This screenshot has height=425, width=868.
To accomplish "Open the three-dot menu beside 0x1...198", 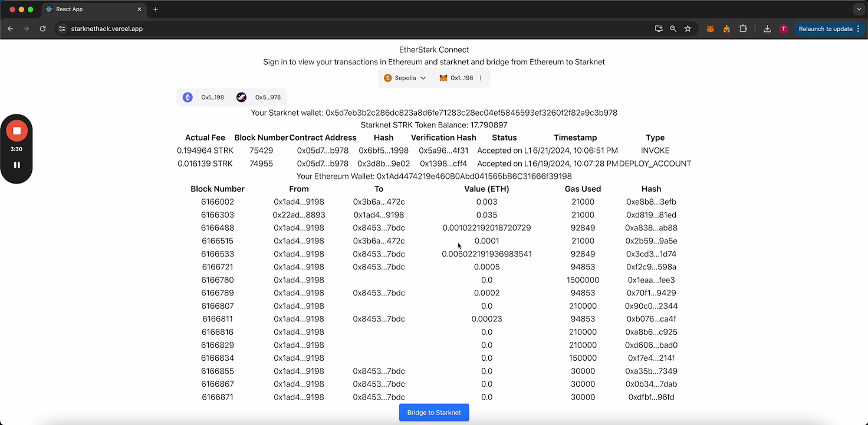I will click(481, 78).
